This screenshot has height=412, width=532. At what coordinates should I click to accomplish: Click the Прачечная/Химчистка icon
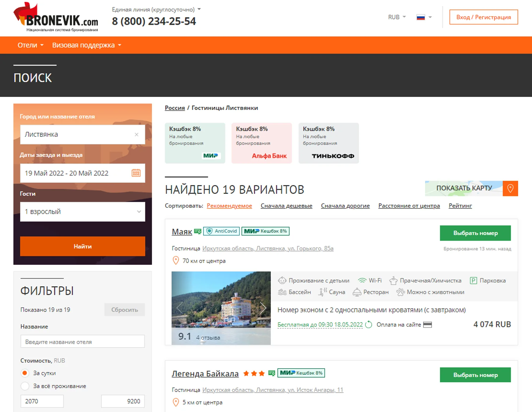pos(393,280)
